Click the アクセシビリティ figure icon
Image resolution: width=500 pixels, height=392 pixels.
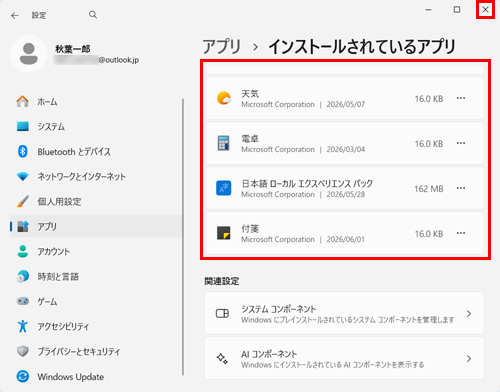click(23, 326)
